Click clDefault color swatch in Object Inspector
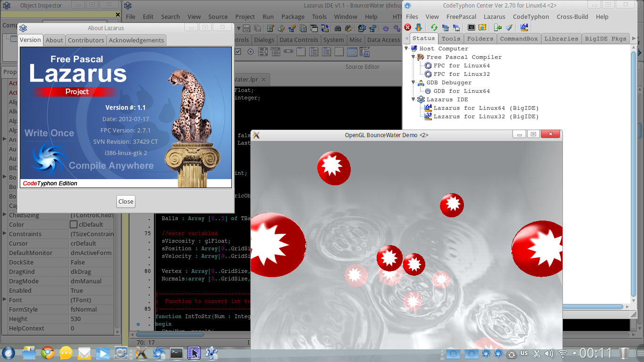Viewport: 644px width, 362px height. point(74,225)
